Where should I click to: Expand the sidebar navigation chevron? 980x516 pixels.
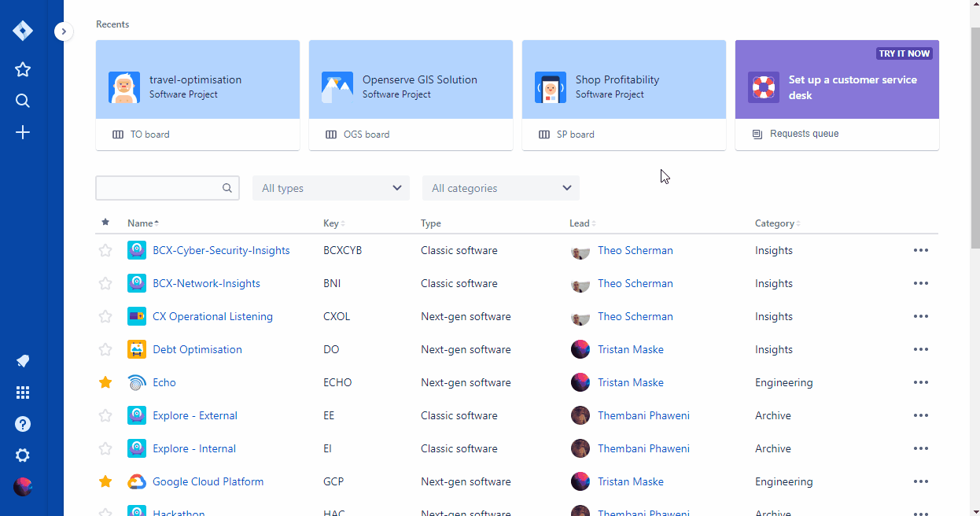point(64,31)
